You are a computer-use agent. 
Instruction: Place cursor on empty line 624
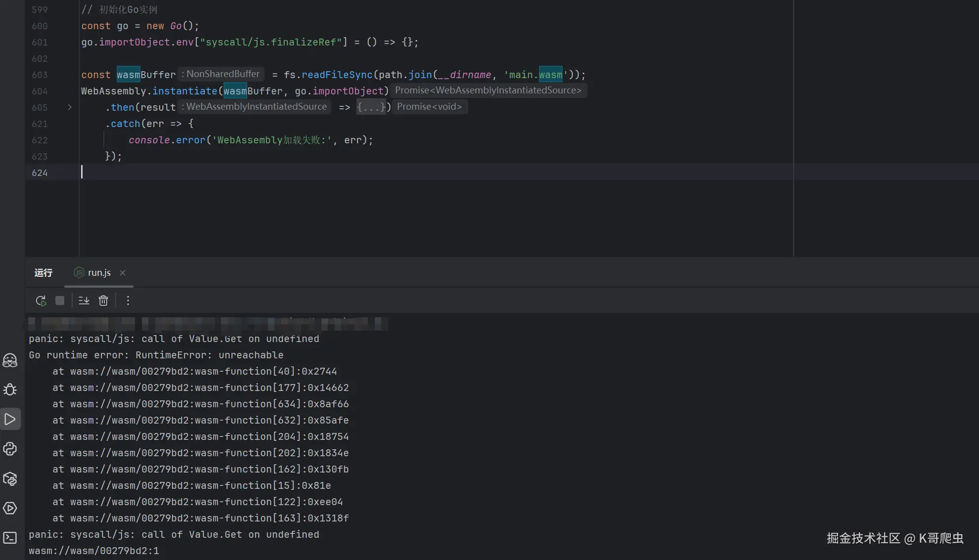(x=297, y=172)
